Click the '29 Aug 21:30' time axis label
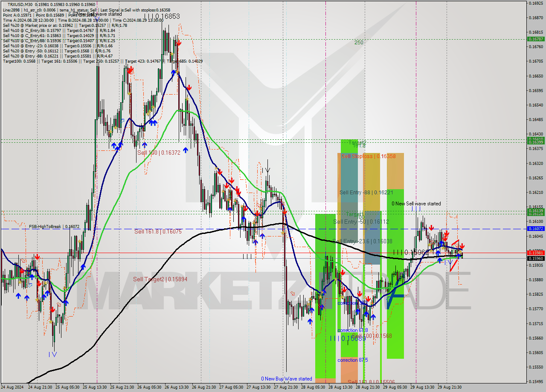546x392 pixels. [x=450, y=387]
